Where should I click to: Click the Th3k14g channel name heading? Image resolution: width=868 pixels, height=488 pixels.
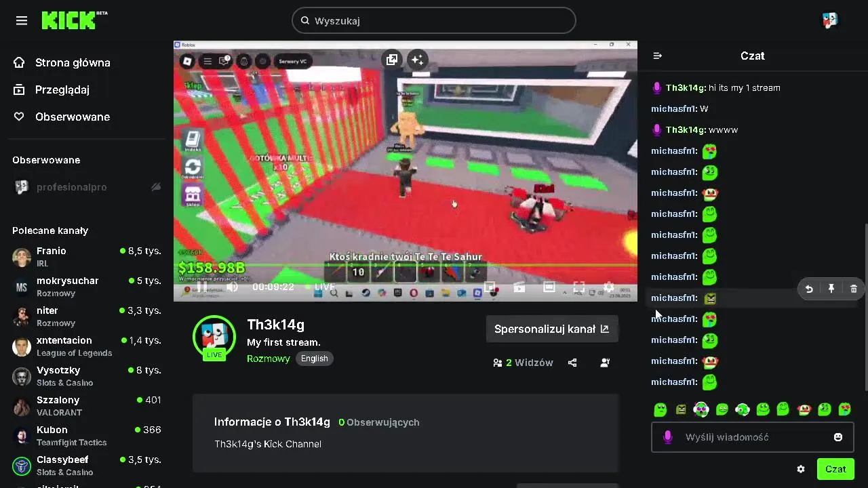275,325
